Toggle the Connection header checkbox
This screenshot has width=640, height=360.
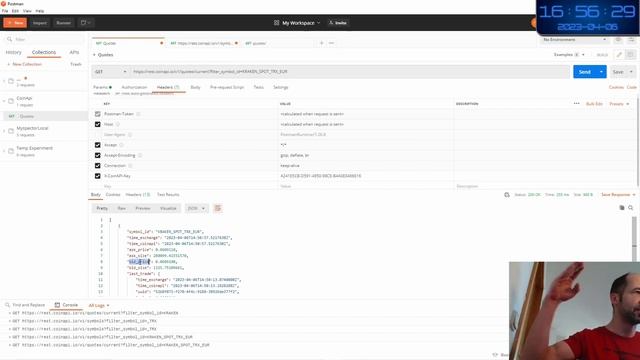point(98,166)
